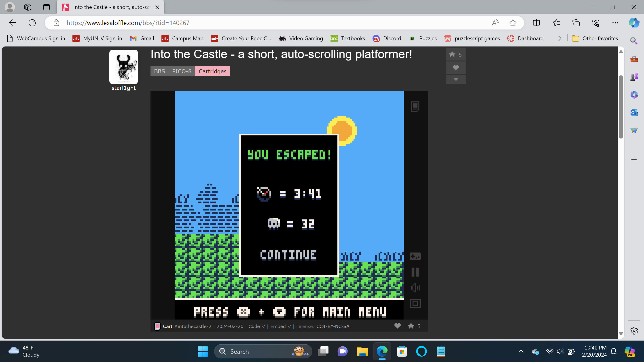Expand the Video Gaming bookmark folder
Screen dimensions: 644x362
301,38
